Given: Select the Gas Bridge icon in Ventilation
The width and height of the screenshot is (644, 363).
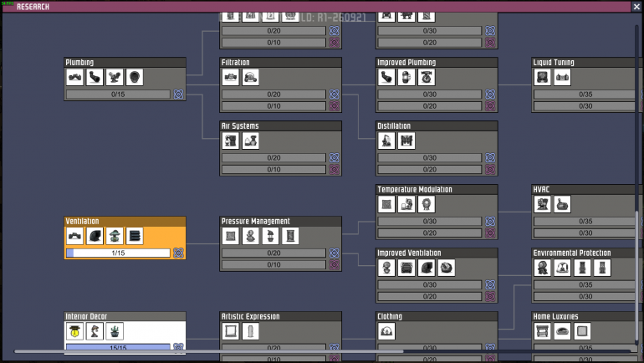Looking at the screenshot, I should [x=74, y=236].
